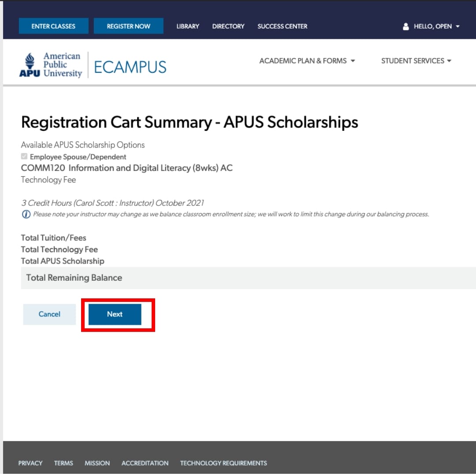Image resolution: width=476 pixels, height=476 pixels.
Task: Open the Library menu item
Action: [188, 26]
